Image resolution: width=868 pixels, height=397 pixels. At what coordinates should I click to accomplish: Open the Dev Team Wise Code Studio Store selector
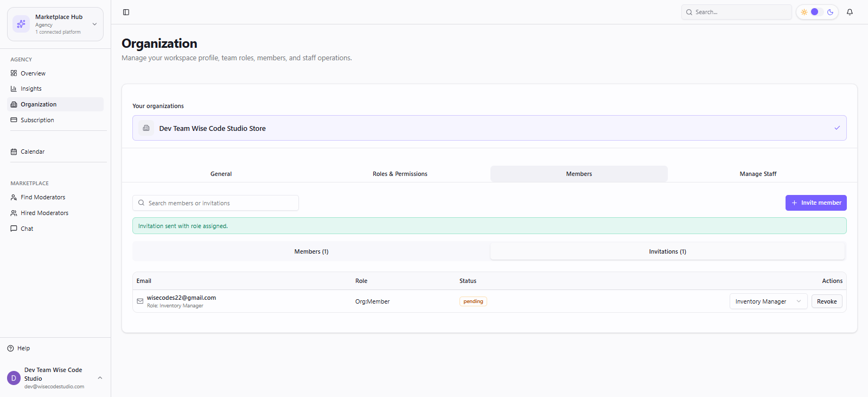pyautogui.click(x=489, y=128)
